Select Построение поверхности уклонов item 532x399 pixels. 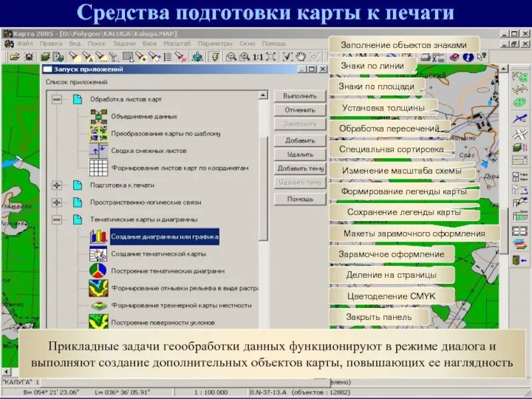point(163,323)
